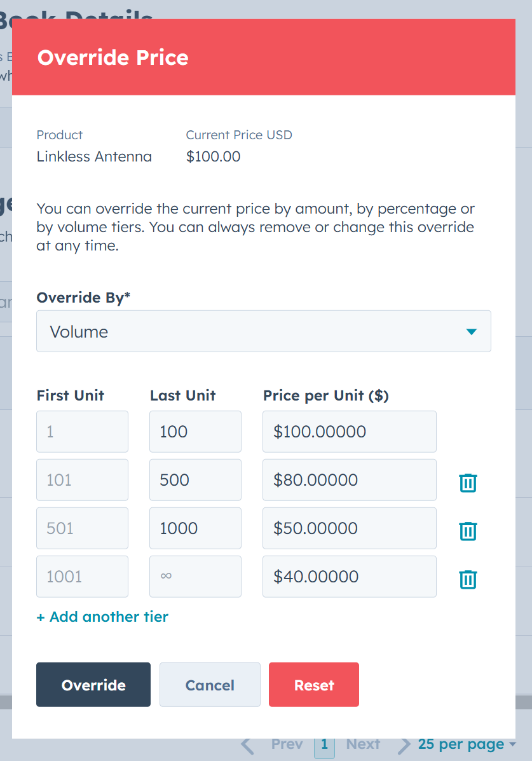Click the dropdown arrow in the Volume selector

tap(471, 331)
